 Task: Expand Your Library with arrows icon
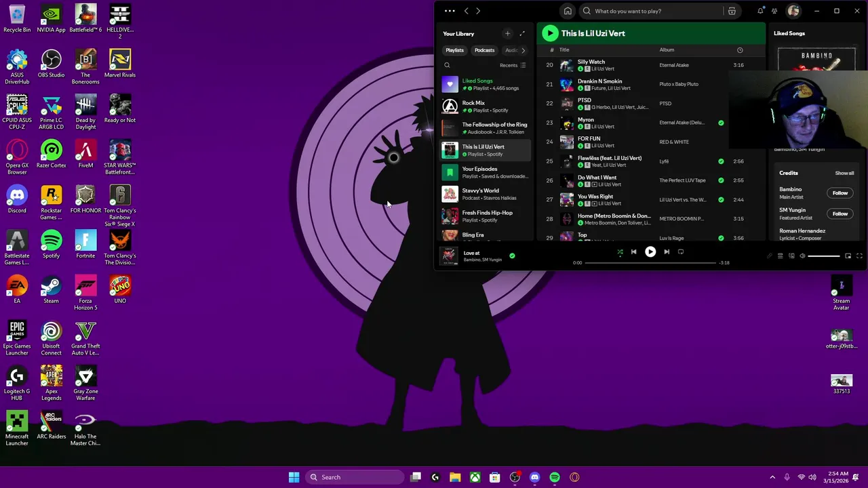522,33
